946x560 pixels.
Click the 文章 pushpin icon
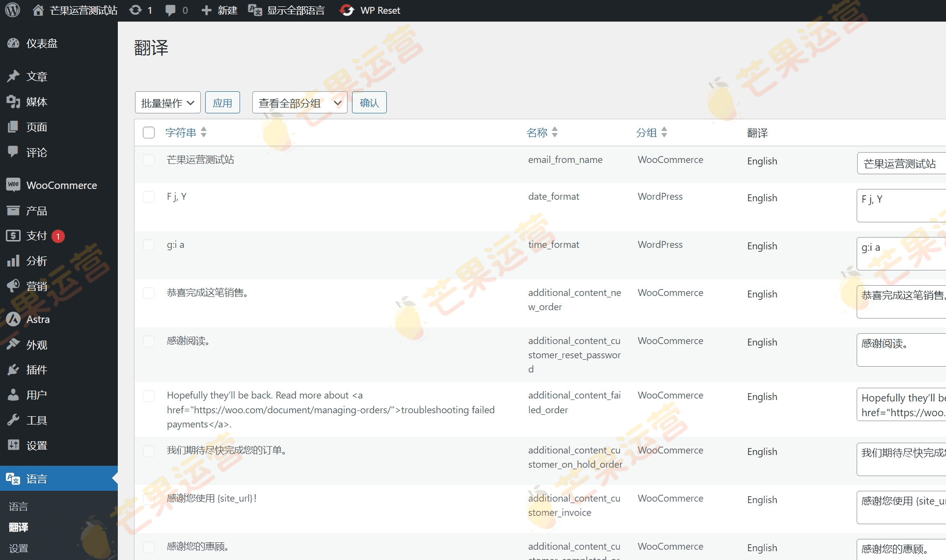[13, 76]
